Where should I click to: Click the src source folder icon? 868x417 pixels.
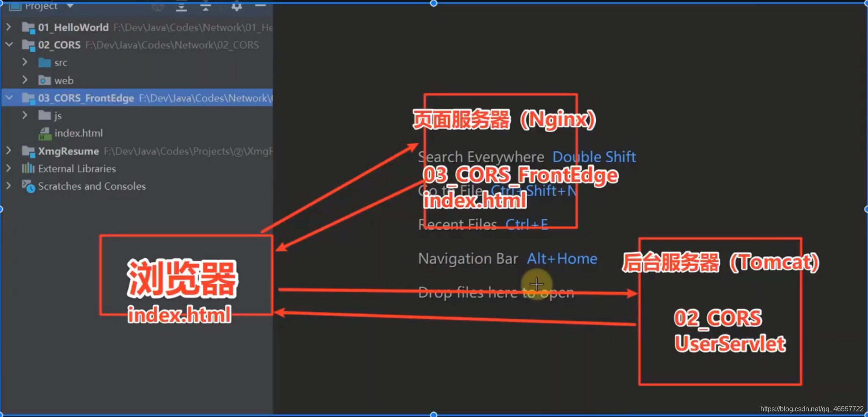[x=44, y=63]
